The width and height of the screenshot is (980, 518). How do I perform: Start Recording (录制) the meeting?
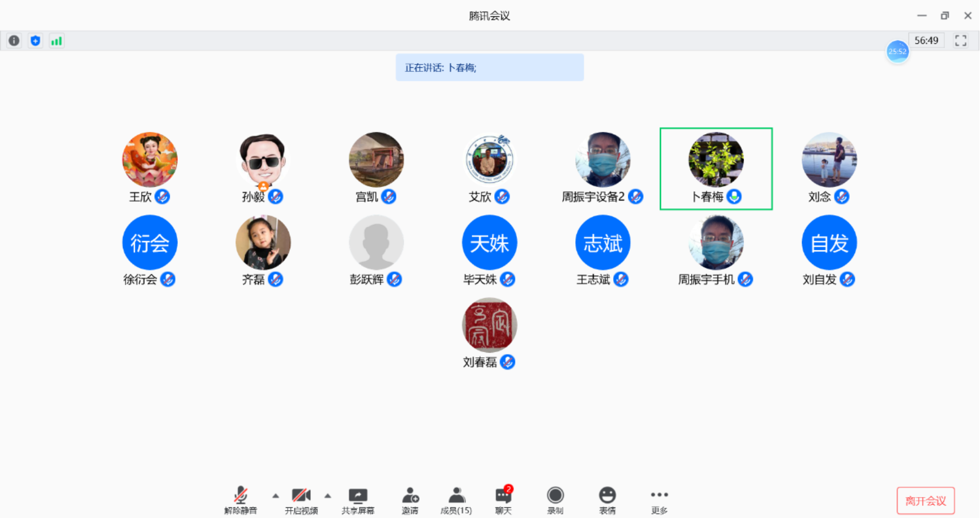(x=555, y=500)
